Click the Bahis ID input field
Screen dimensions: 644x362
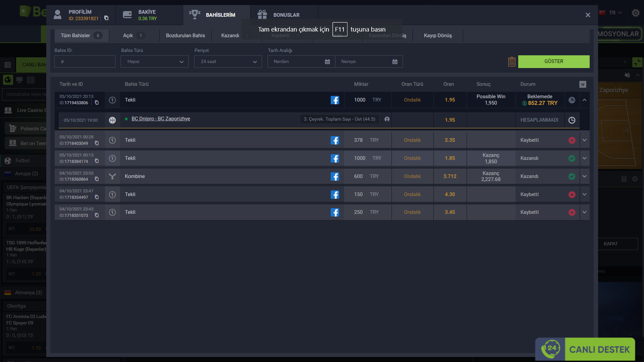coord(85,62)
